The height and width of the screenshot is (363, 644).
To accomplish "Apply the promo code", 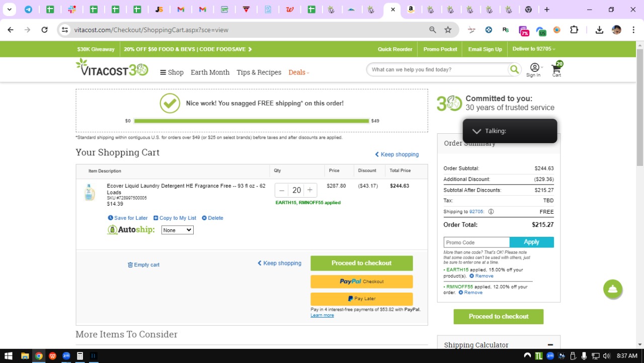I will tap(531, 242).
